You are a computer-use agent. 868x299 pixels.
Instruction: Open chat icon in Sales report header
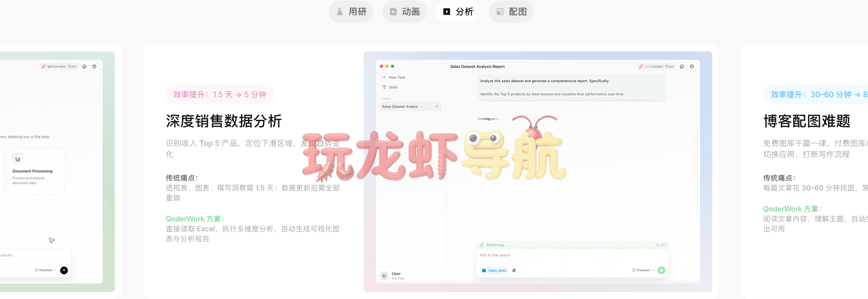(x=682, y=67)
